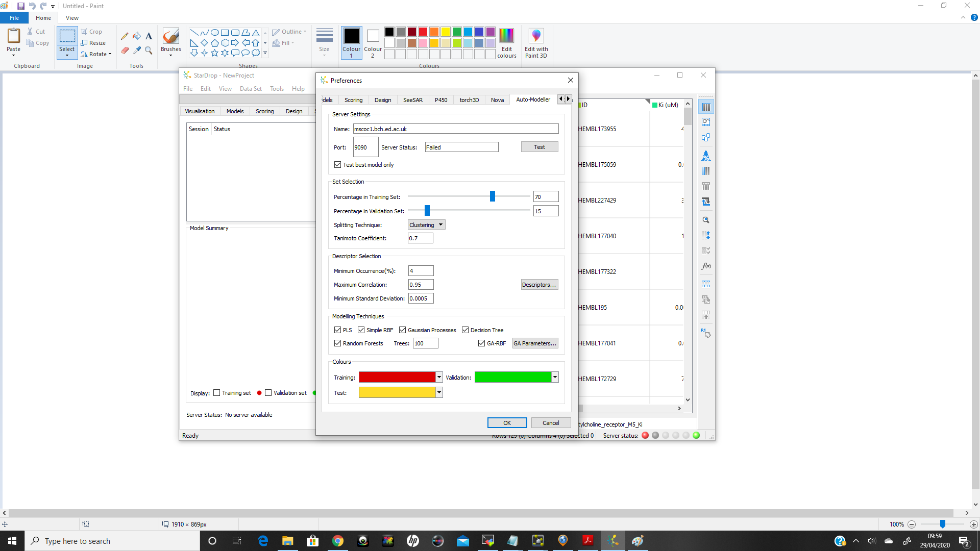The image size is (980, 551).
Task: Open the Descriptors... button
Action: coord(540,285)
